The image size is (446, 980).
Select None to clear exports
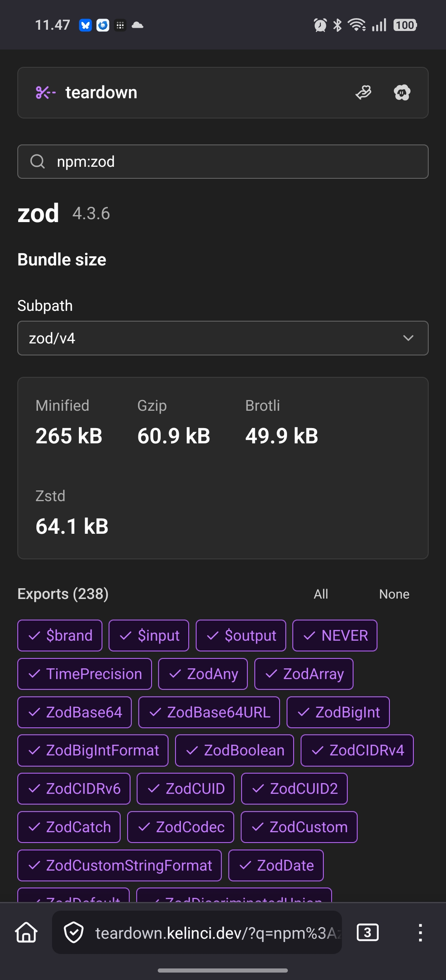[394, 594]
